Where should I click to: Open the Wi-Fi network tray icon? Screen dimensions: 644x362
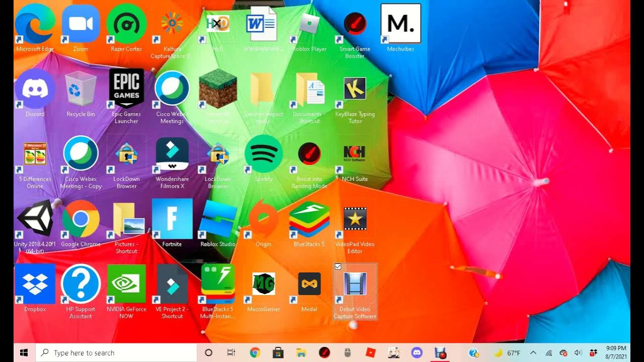pos(549,352)
